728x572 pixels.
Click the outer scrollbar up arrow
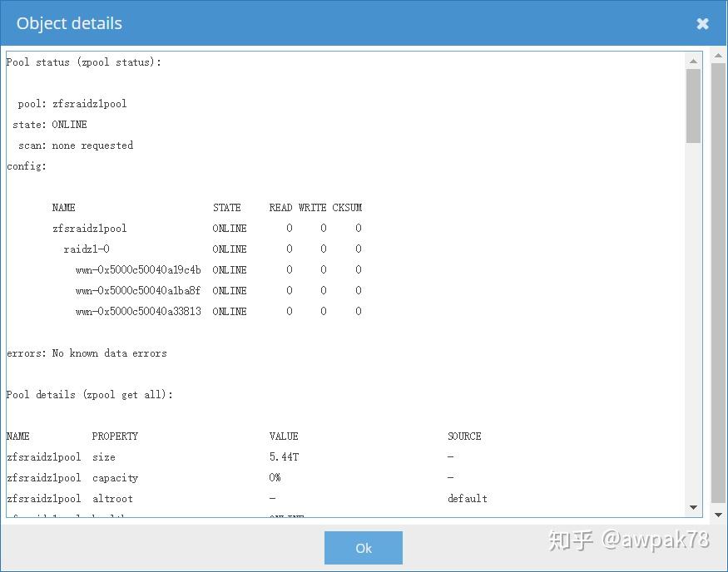720,55
